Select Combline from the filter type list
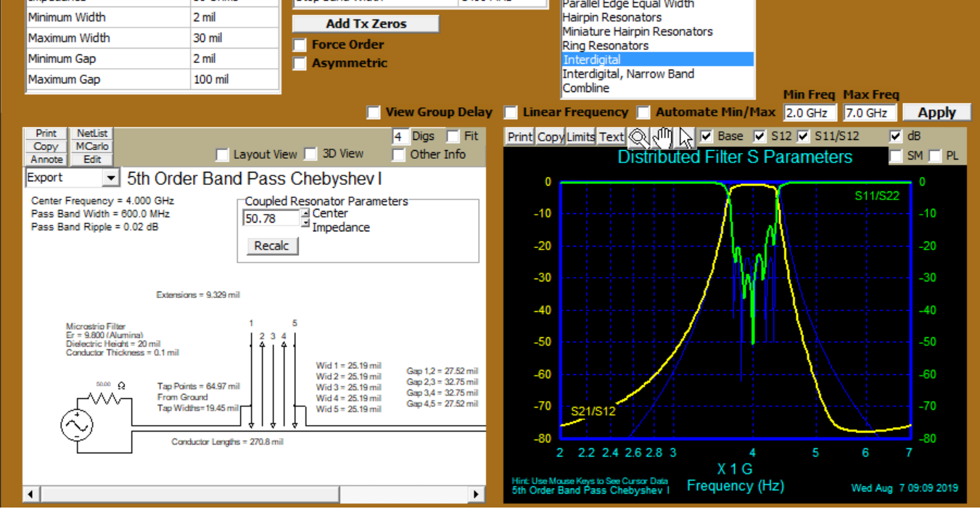980x509 pixels. pyautogui.click(x=585, y=88)
